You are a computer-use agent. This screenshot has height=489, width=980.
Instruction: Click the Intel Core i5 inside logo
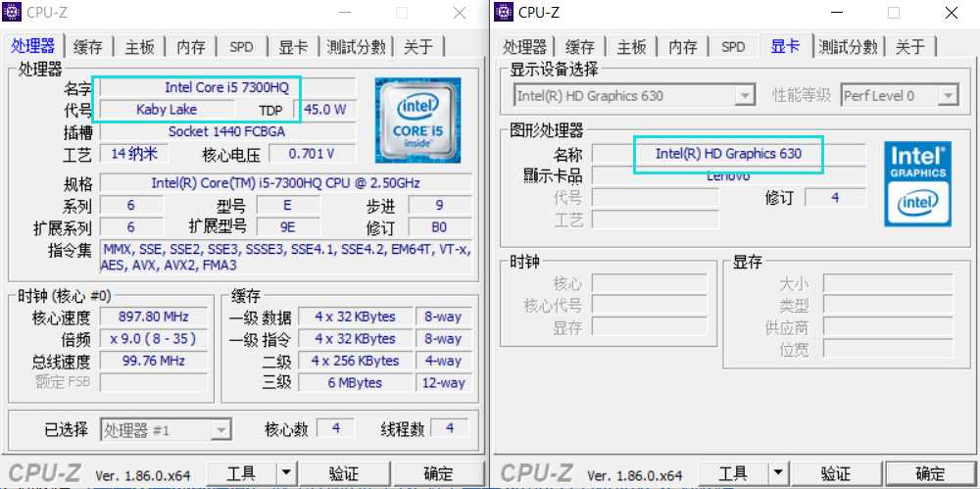click(418, 121)
